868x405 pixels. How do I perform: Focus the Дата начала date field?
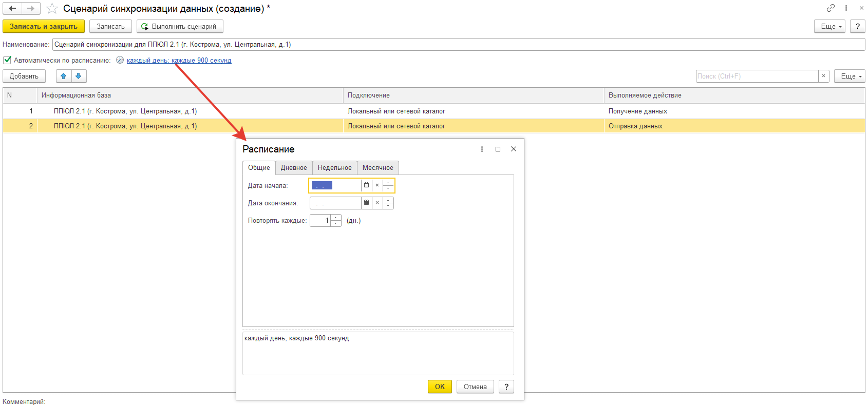tap(335, 185)
